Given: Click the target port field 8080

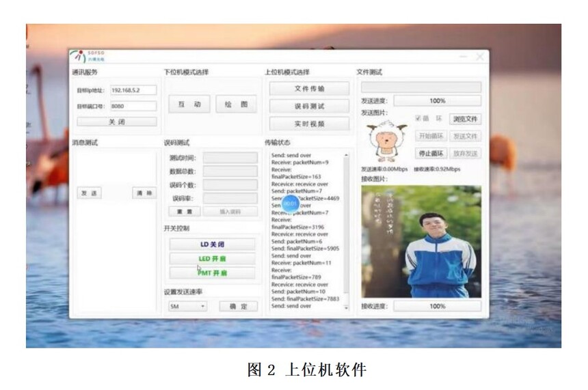Looking at the screenshot, I should click(x=133, y=106).
